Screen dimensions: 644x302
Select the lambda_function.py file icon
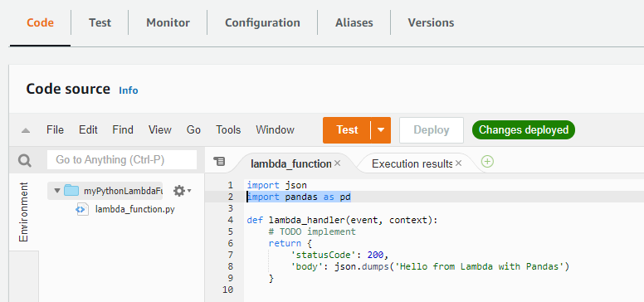82,209
